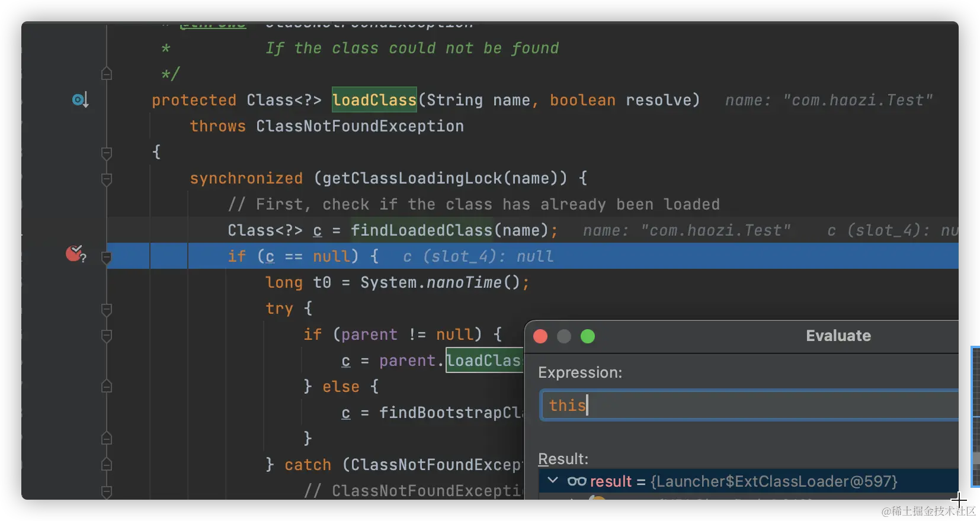980x521 pixels.
Task: Click getClassLoadingLock in the synchronized statement
Action: coord(412,178)
